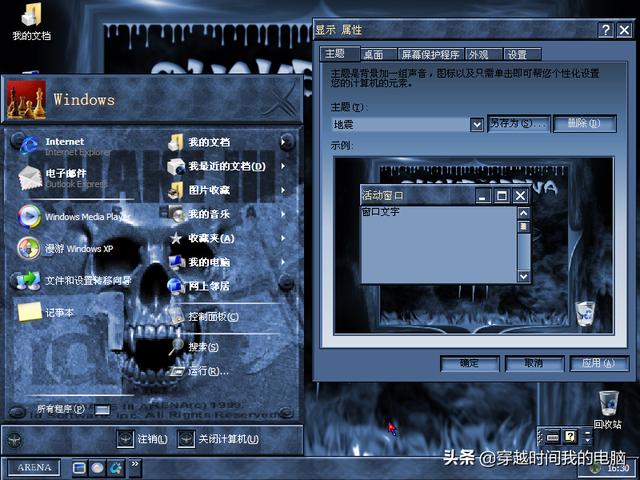The image size is (640, 480).
Task: Open 运行(R)... dialog
Action: click(199, 371)
